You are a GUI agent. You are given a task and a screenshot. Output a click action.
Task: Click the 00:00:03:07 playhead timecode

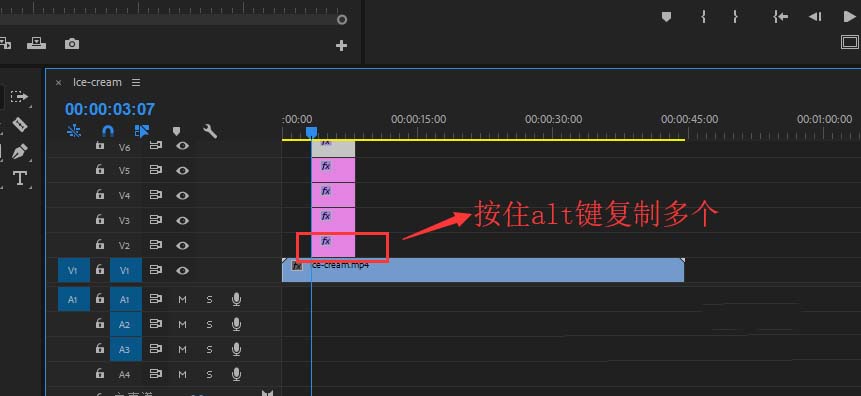click(x=110, y=109)
